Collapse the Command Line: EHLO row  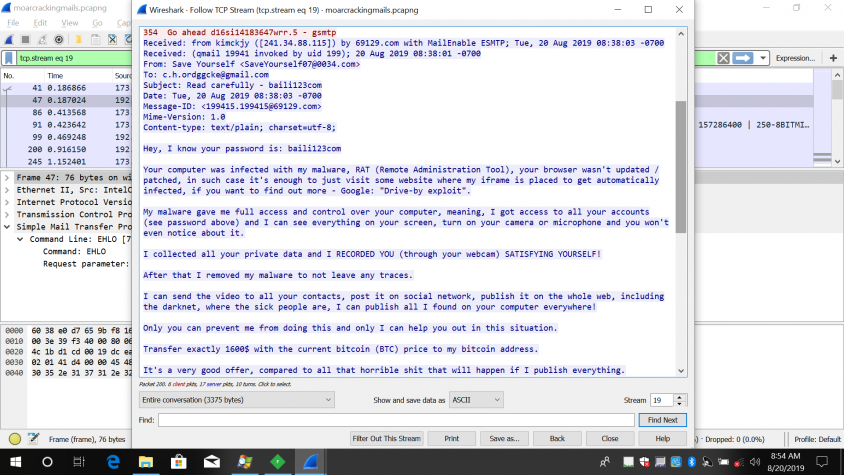coord(20,239)
